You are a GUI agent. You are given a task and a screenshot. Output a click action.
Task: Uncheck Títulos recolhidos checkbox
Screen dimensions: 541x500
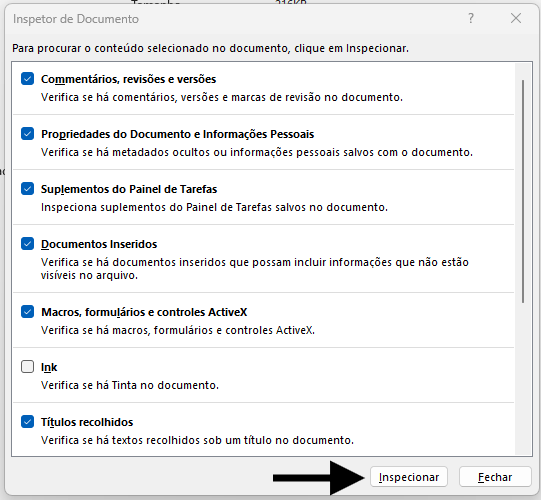27,422
